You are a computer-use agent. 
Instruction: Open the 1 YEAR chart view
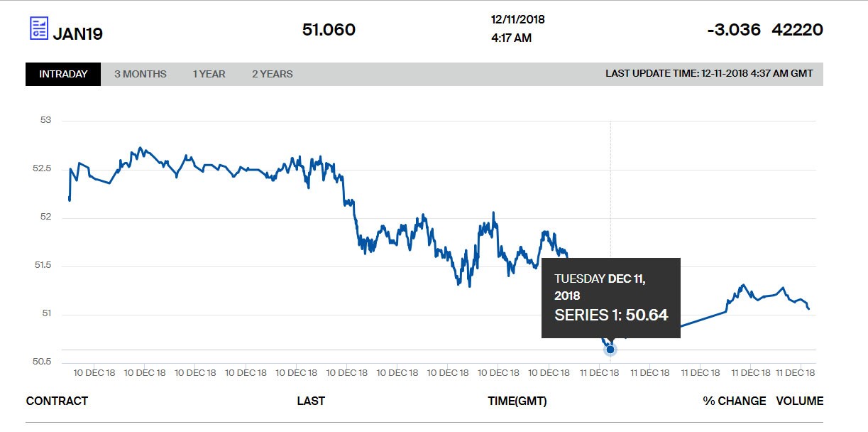pos(209,74)
